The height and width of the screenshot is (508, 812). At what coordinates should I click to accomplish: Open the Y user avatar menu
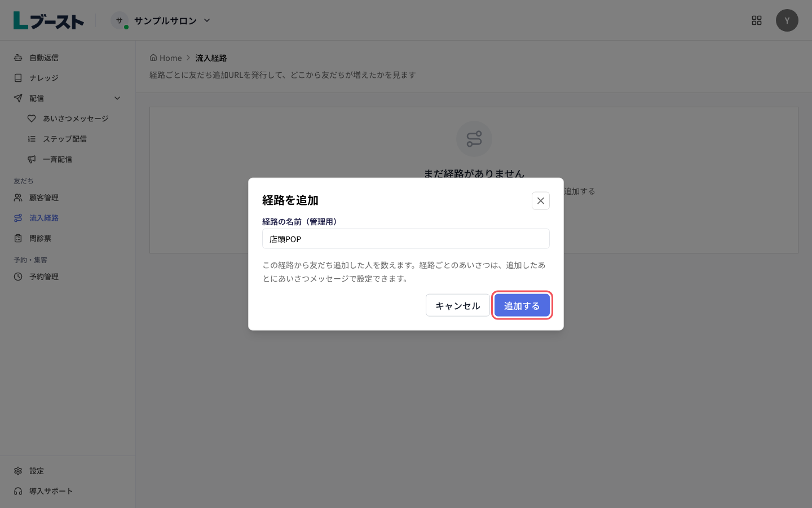(787, 20)
